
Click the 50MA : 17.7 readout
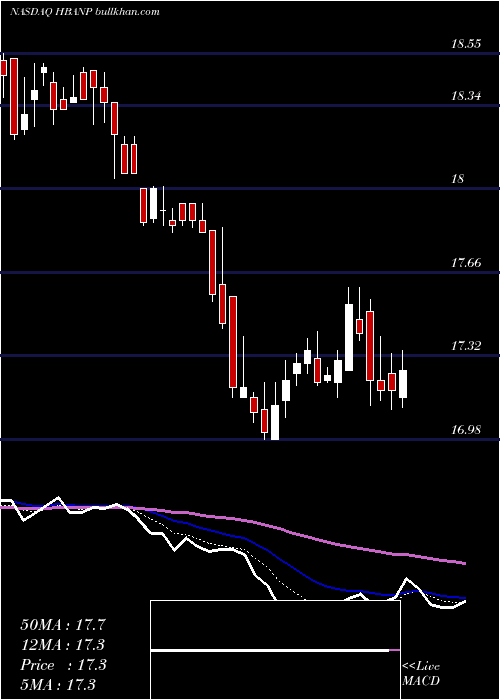62,625
